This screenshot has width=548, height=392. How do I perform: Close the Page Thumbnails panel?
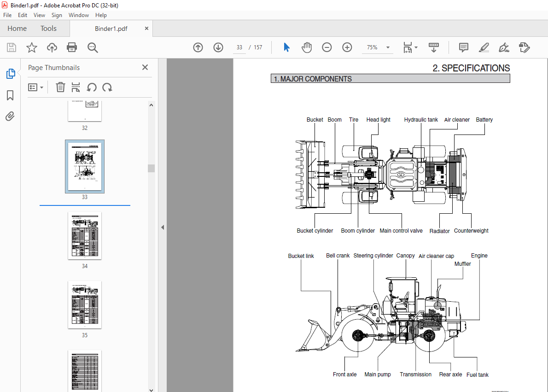click(145, 67)
